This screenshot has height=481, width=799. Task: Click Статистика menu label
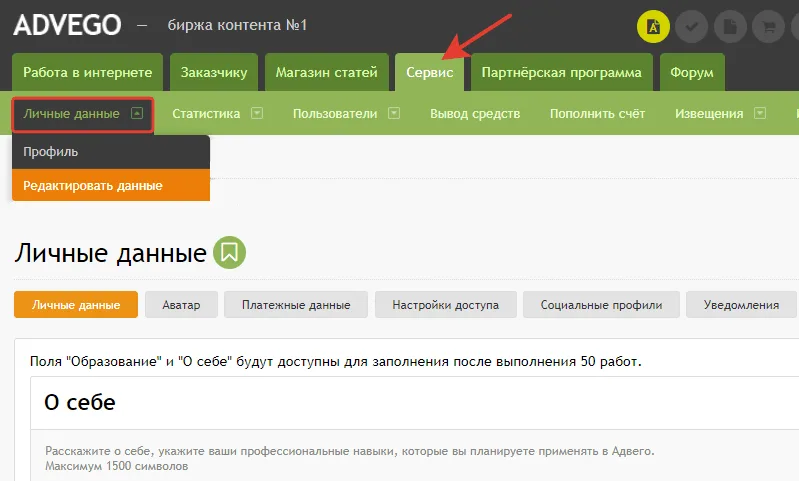pyautogui.click(x=206, y=114)
